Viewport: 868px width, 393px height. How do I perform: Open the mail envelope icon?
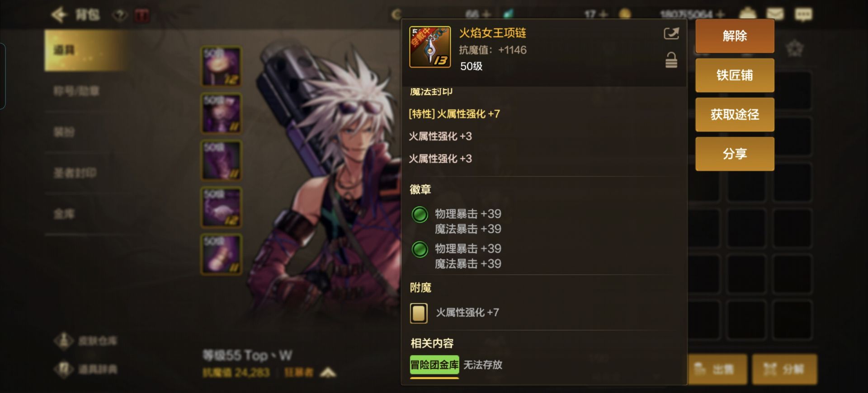tap(774, 14)
